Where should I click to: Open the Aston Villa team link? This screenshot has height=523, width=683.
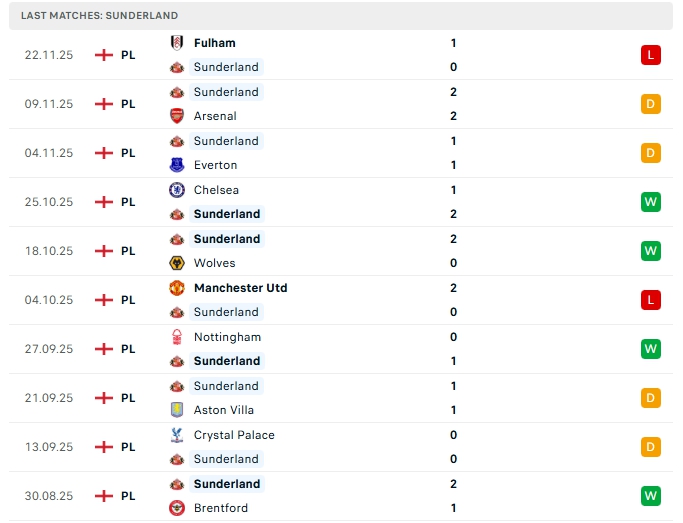pos(224,410)
